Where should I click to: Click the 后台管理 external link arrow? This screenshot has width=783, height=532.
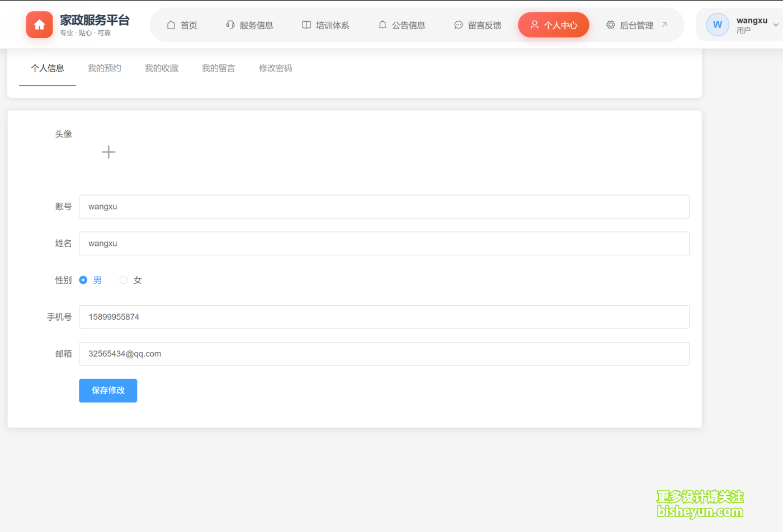pos(664,25)
